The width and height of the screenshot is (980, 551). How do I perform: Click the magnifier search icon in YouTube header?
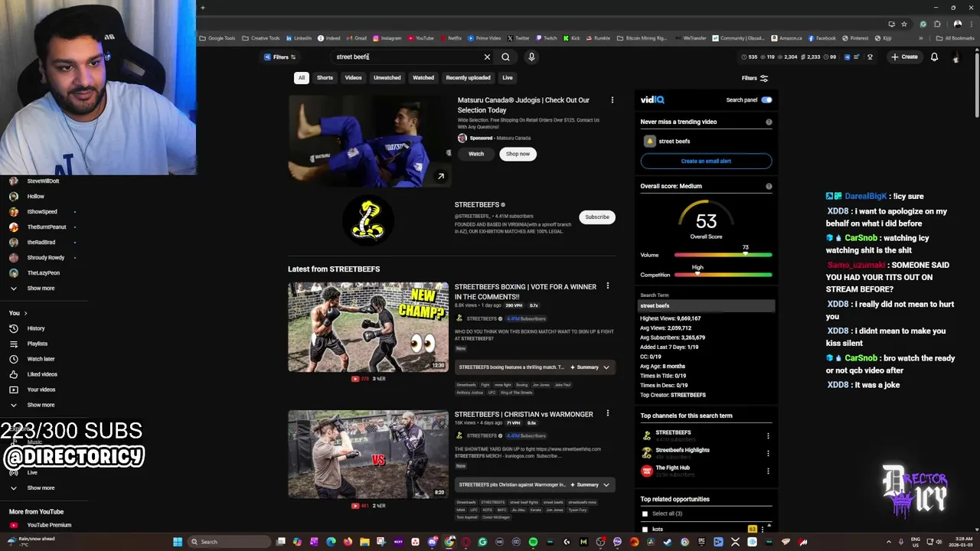[x=505, y=57]
